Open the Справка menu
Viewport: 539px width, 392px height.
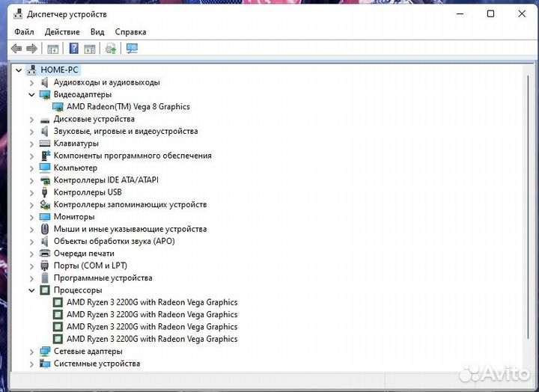130,32
